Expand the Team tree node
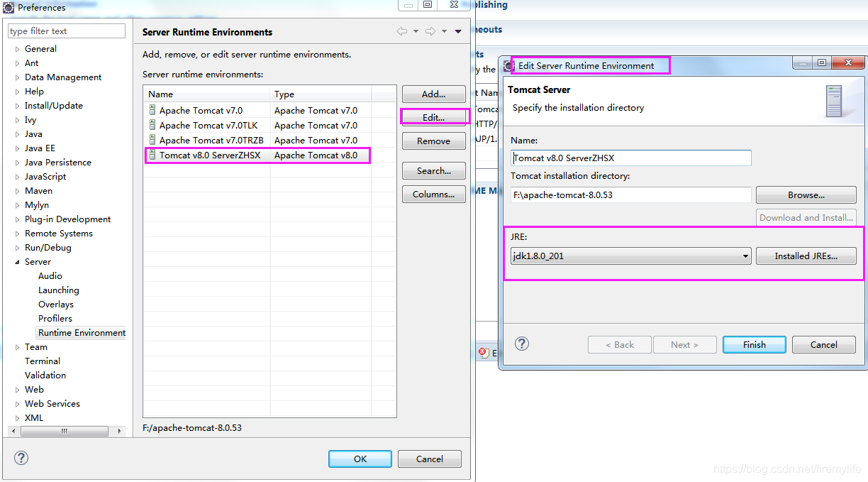This screenshot has height=482, width=868. coord(18,347)
